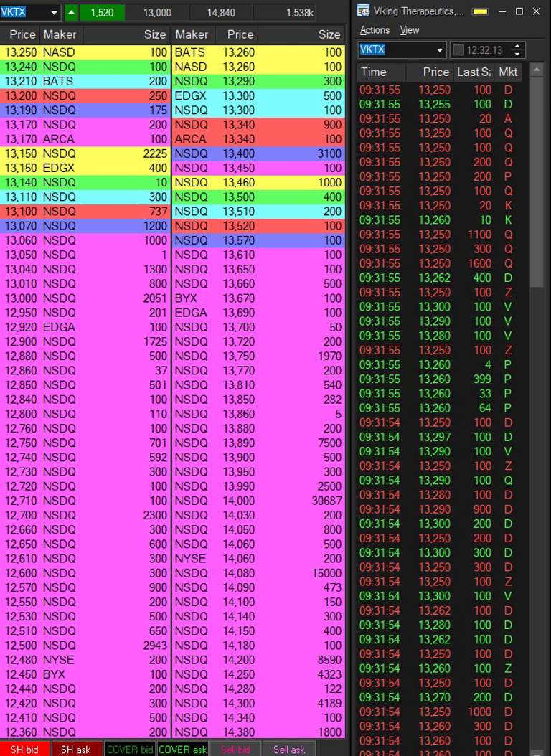
Task: Click the green up-arrow tick indicator
Action: (71, 12)
